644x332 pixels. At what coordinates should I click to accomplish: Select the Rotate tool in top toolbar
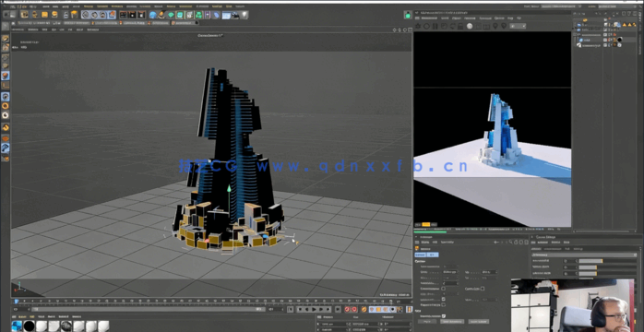click(x=54, y=15)
